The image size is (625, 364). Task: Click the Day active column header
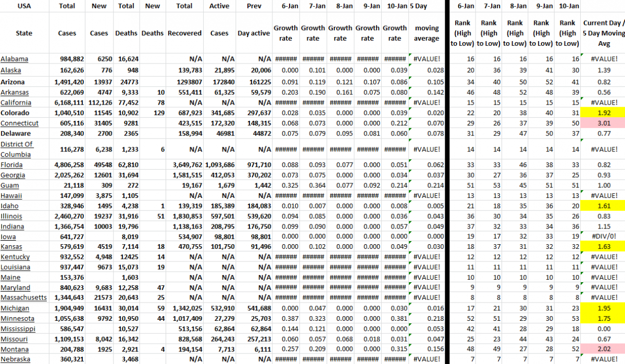[254, 33]
